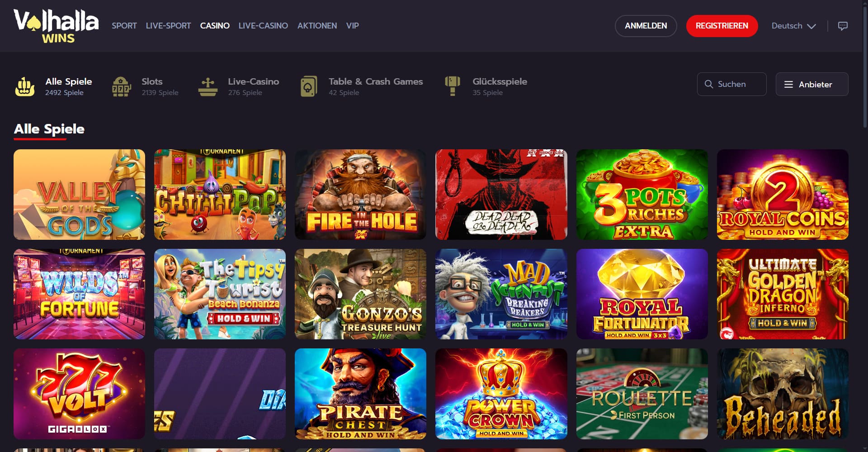Go to Valhalla Wins logo home
The image size is (868, 452).
(56, 26)
